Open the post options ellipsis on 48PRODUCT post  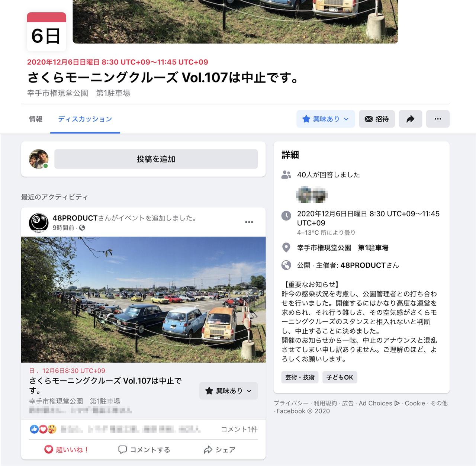click(x=249, y=222)
